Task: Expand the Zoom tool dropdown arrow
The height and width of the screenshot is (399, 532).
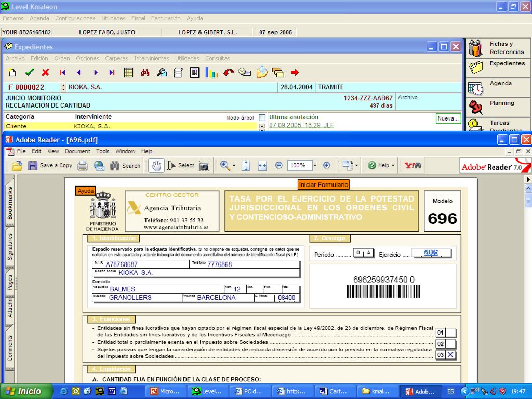Action: (x=234, y=166)
